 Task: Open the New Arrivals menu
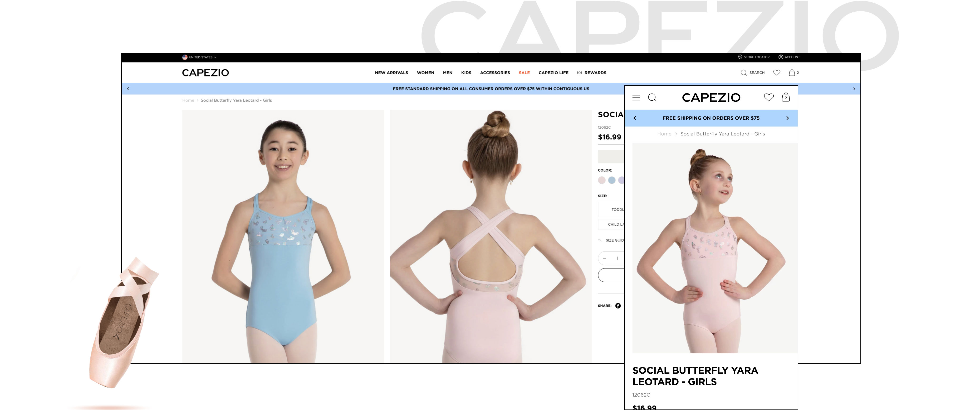tap(391, 73)
